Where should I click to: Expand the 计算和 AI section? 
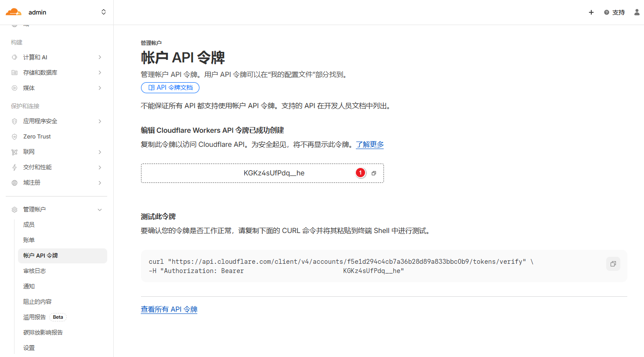(x=100, y=57)
